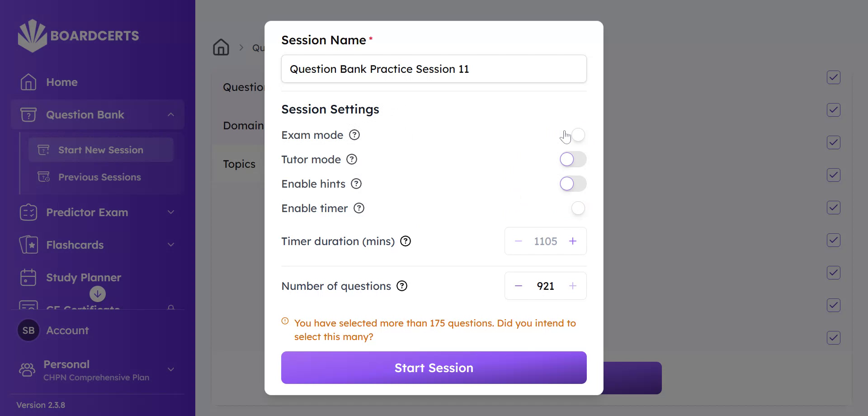The image size is (868, 416).
Task: Click the home breadcrumb icon
Action: click(221, 47)
